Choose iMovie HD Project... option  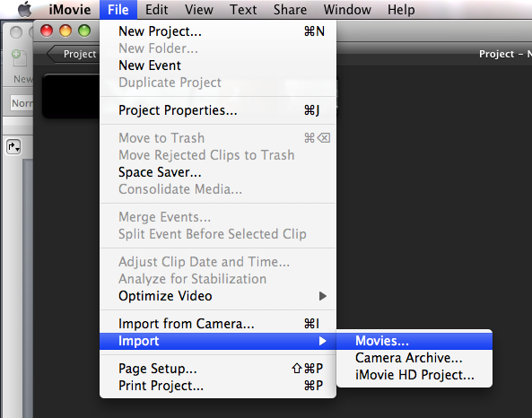(x=414, y=375)
